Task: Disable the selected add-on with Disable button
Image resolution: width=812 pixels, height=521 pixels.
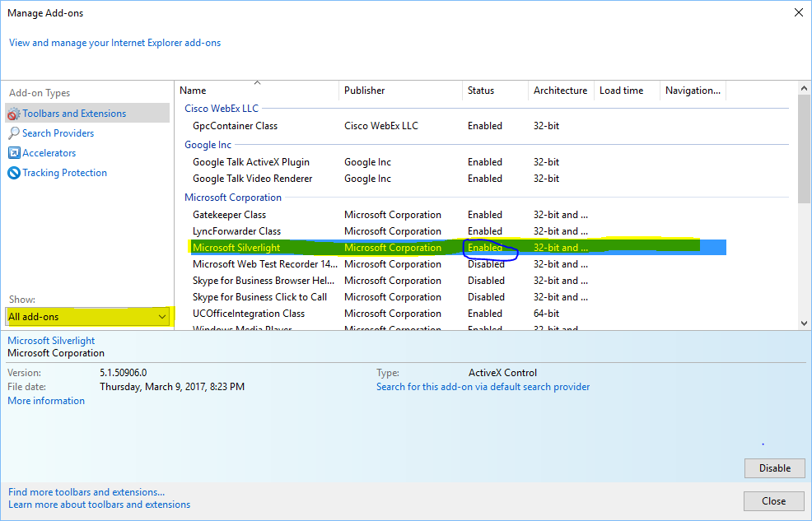Action: click(775, 468)
